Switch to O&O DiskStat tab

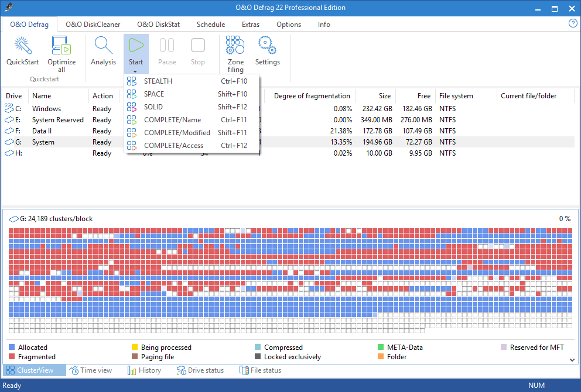point(158,25)
